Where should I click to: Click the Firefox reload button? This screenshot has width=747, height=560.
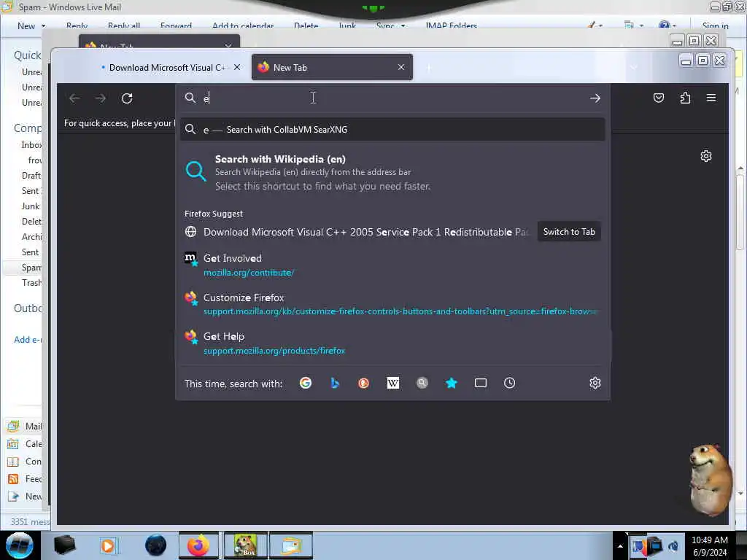coord(127,98)
